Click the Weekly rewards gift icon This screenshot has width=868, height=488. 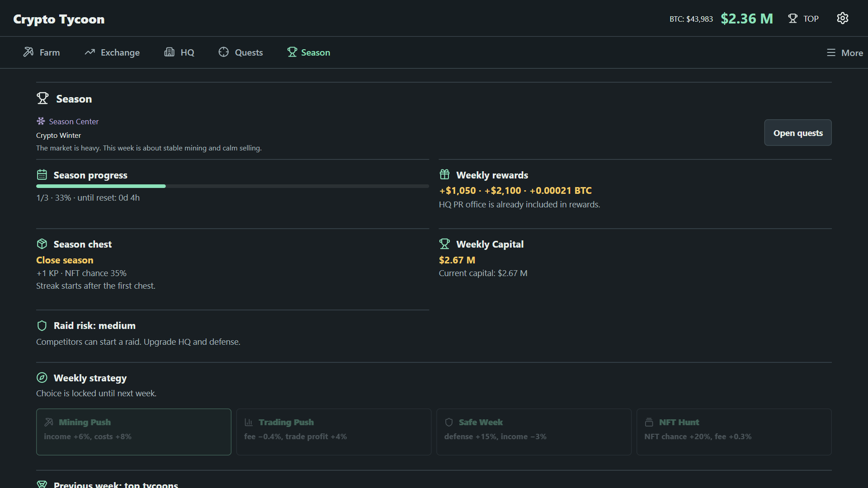[x=444, y=175]
